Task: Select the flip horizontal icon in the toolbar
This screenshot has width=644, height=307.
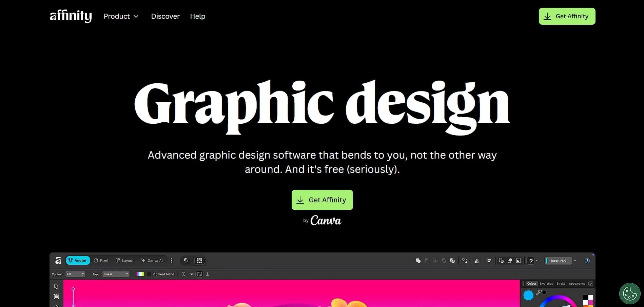Action: tap(477, 261)
